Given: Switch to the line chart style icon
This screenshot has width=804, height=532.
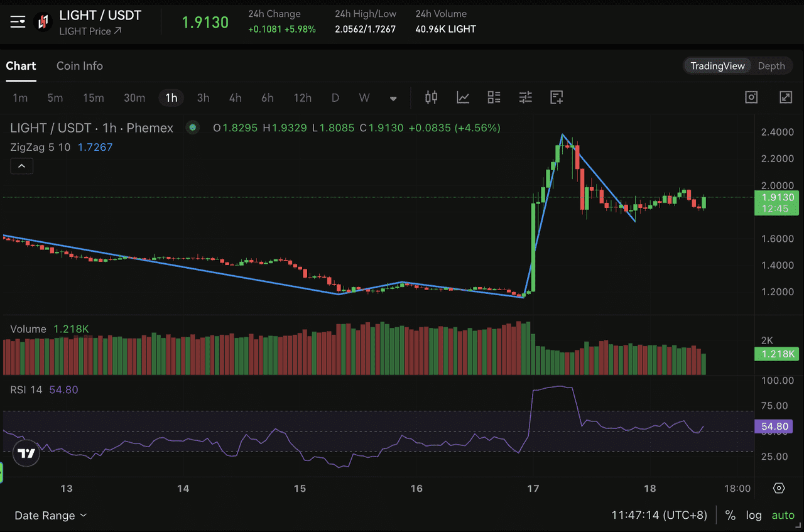Looking at the screenshot, I should pyautogui.click(x=463, y=97).
